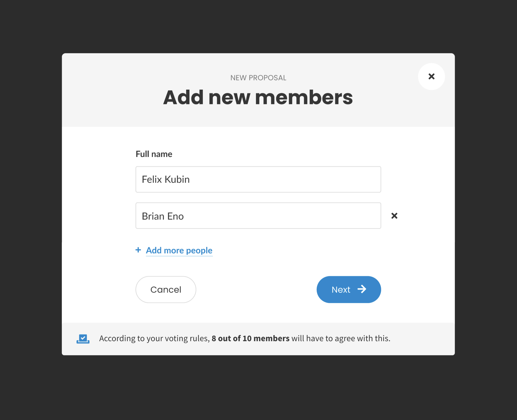Click the Add new members heading
This screenshot has height=420, width=517.
(258, 97)
